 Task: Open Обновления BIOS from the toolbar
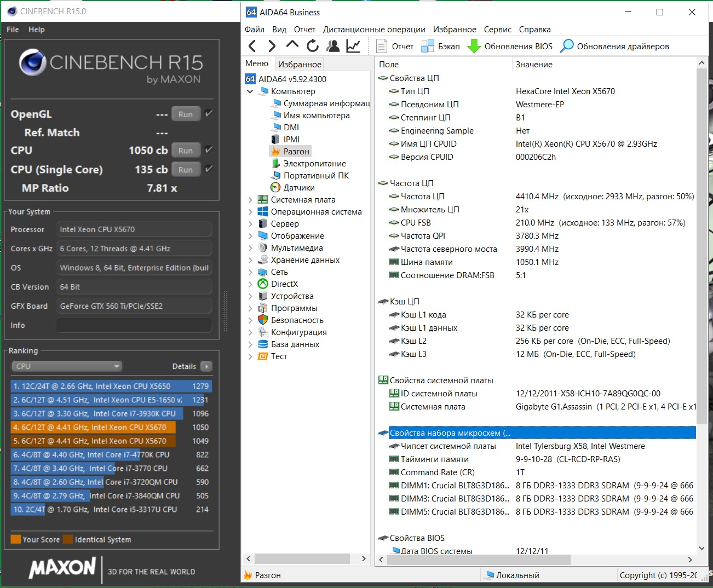510,47
